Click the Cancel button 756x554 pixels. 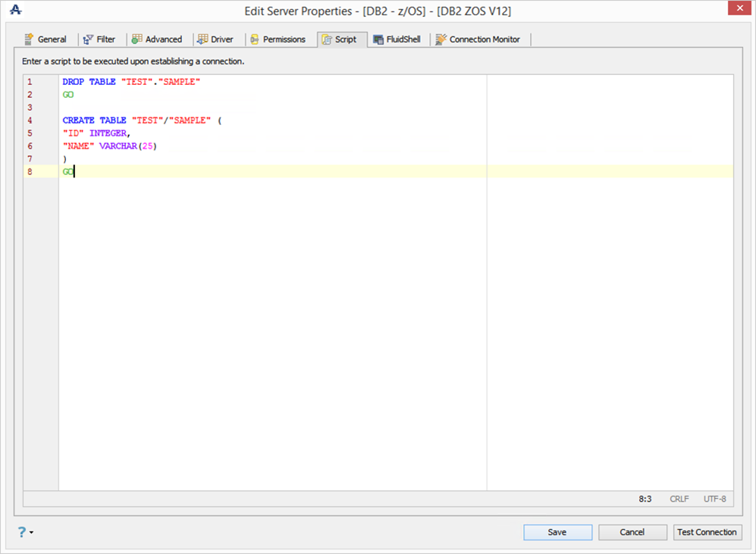click(x=632, y=532)
